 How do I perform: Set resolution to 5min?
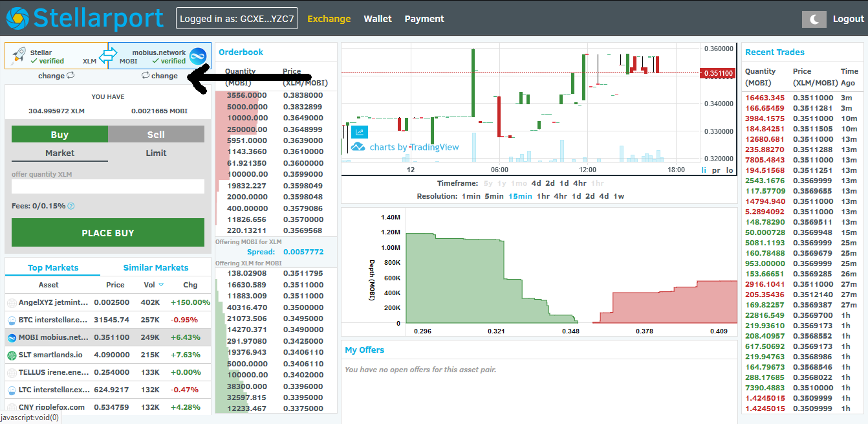point(494,196)
